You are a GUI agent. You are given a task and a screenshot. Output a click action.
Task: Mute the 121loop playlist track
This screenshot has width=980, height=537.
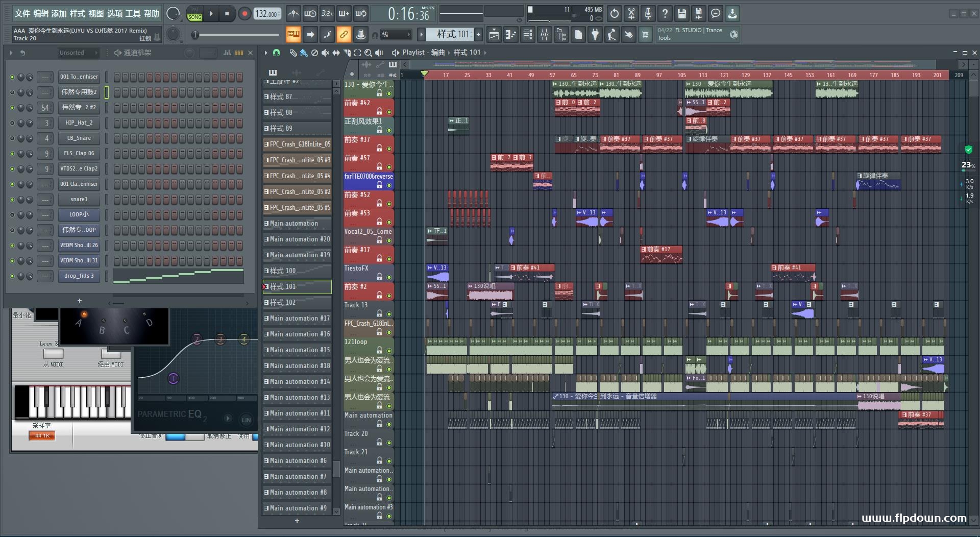click(389, 351)
